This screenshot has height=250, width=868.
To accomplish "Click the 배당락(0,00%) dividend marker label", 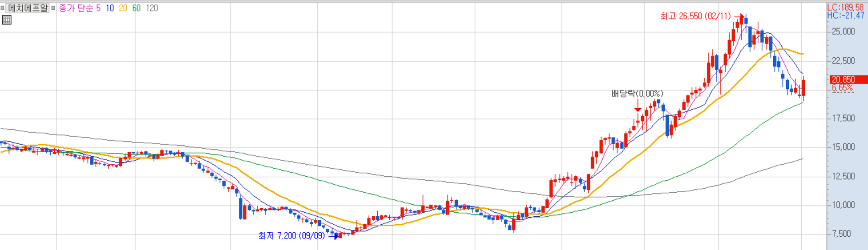I will click(637, 93).
